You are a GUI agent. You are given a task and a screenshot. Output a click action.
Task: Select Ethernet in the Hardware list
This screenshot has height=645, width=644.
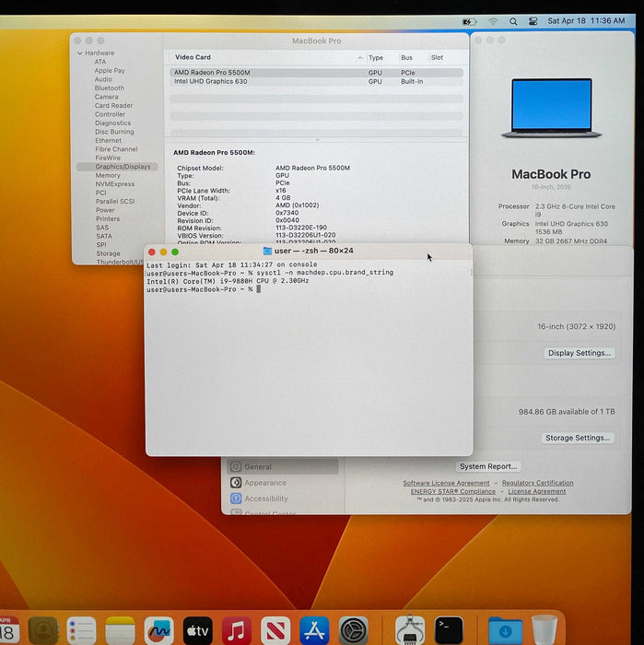[x=108, y=141]
